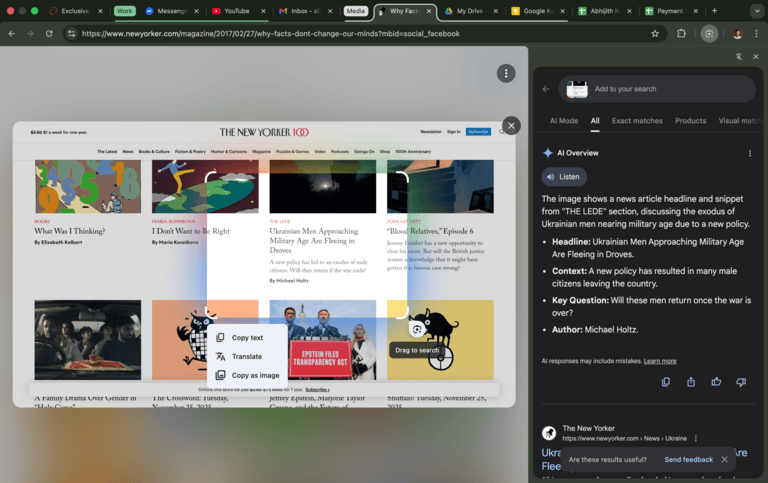Switch to the YouTube tab

[x=237, y=11]
